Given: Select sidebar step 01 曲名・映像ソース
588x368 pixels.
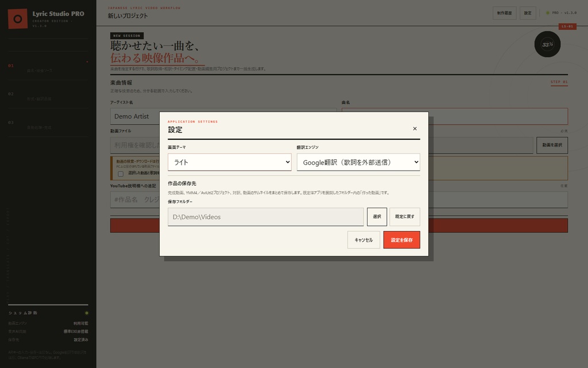Looking at the screenshot, I should tap(48, 66).
